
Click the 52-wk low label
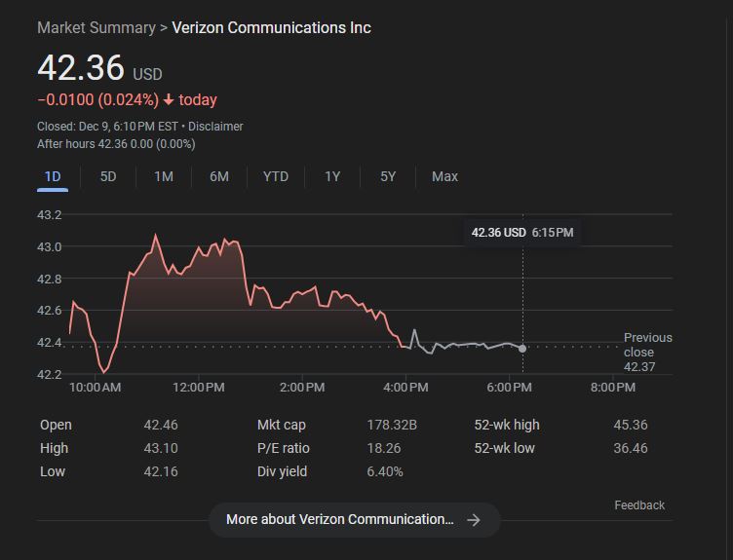(504, 448)
